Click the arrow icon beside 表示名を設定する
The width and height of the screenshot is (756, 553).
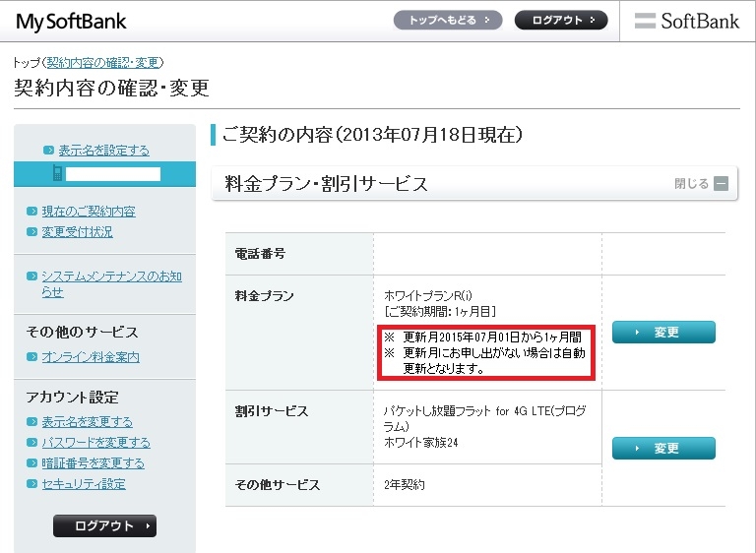click(x=48, y=150)
